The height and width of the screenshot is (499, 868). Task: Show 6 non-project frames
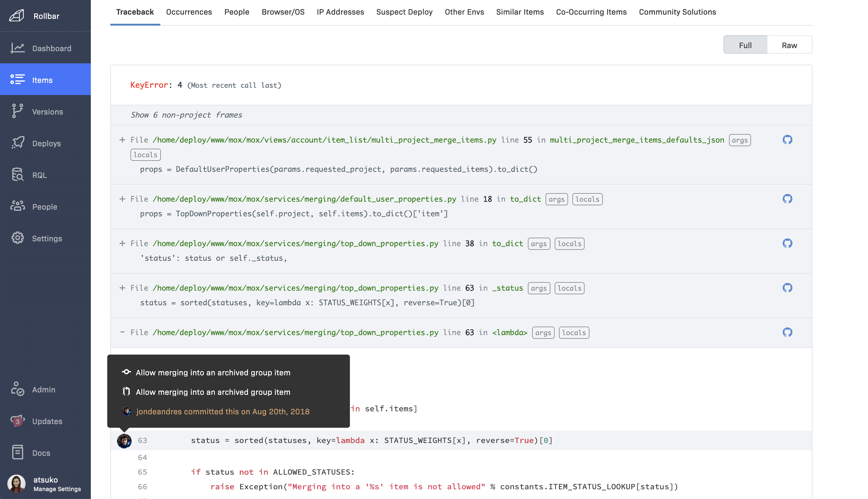[x=186, y=115]
